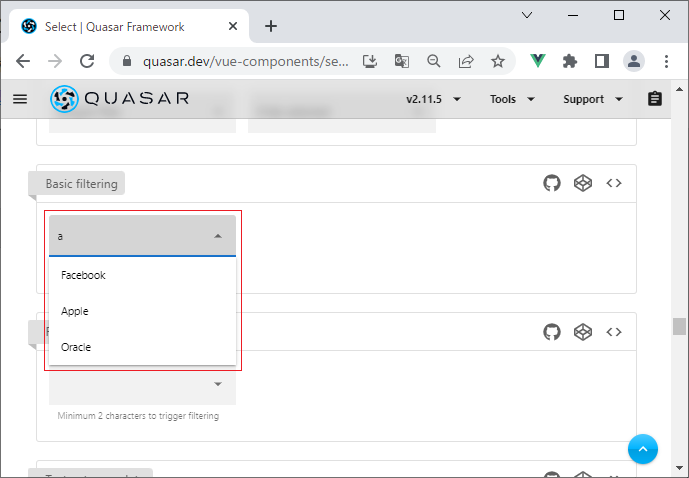Go back to the previous page
This screenshot has height=478, width=689.
[23, 61]
